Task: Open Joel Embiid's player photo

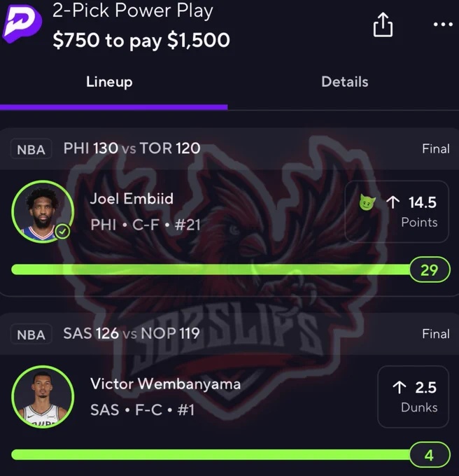Action: tap(43, 211)
